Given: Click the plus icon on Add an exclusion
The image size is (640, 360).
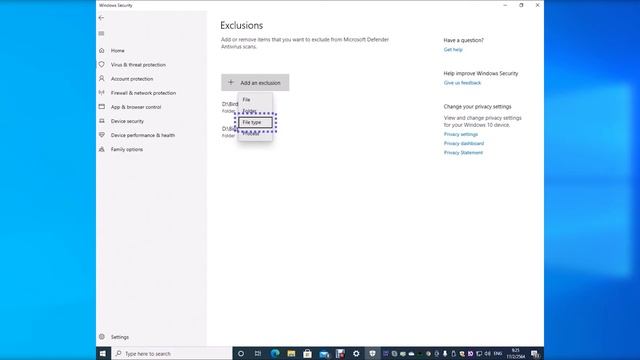Looking at the screenshot, I should pos(231,82).
